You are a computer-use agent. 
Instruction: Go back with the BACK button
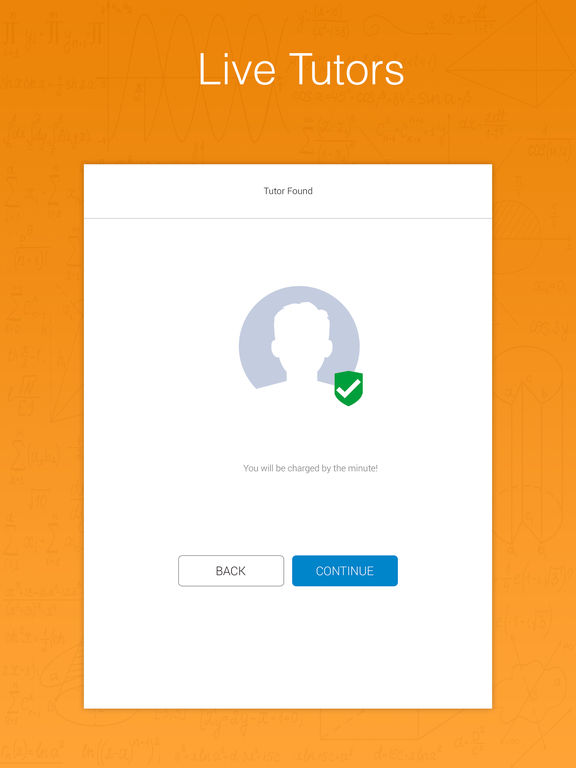pos(231,571)
